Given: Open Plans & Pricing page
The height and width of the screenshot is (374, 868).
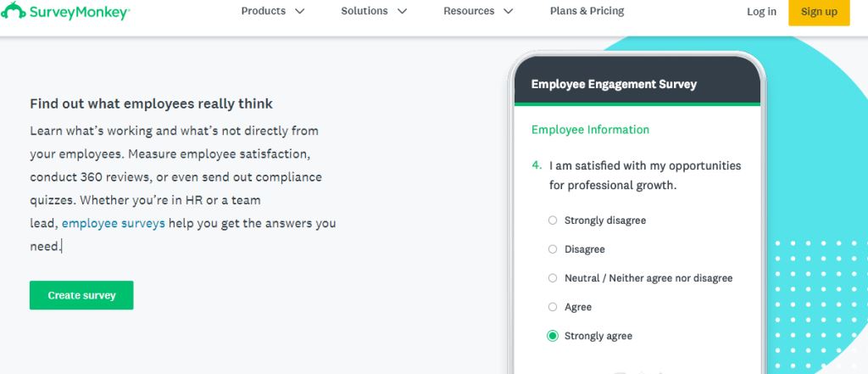Looking at the screenshot, I should (x=587, y=11).
